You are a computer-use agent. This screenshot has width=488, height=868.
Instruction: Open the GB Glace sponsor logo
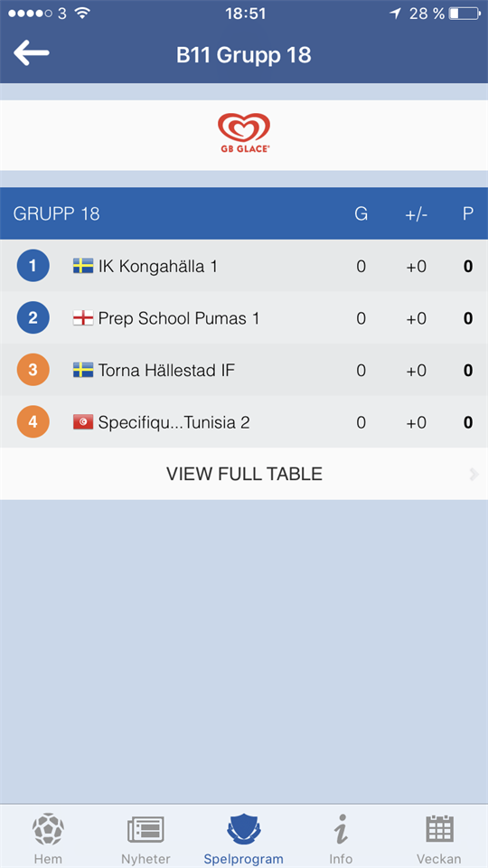tap(243, 133)
